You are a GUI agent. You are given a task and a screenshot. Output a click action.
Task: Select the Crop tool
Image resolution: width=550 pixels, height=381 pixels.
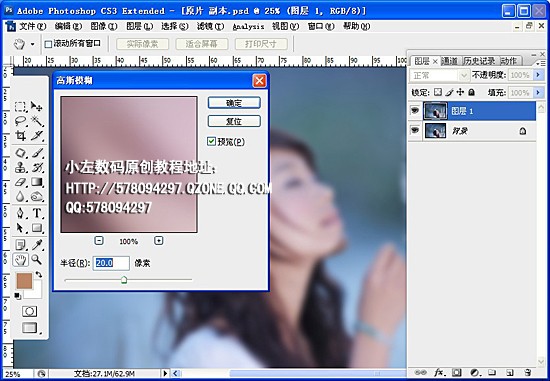point(20,135)
